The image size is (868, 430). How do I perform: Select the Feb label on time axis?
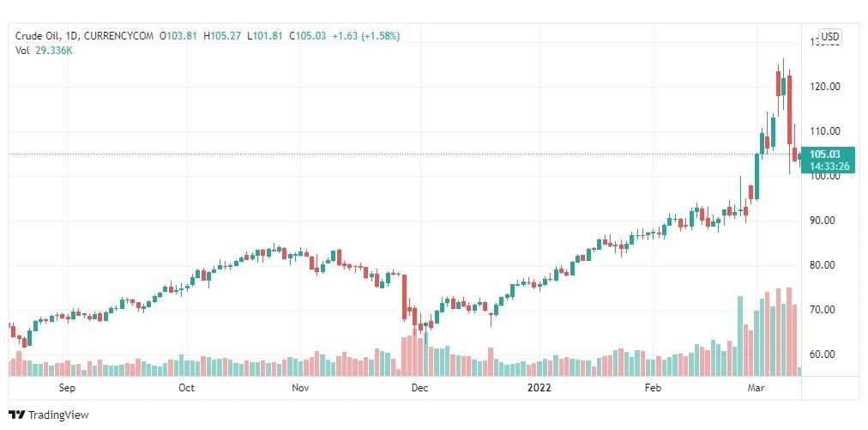coord(654,388)
